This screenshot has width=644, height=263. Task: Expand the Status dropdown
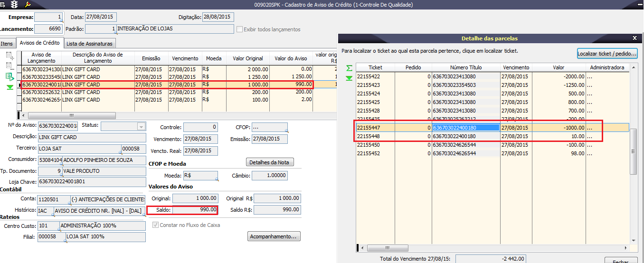click(141, 127)
